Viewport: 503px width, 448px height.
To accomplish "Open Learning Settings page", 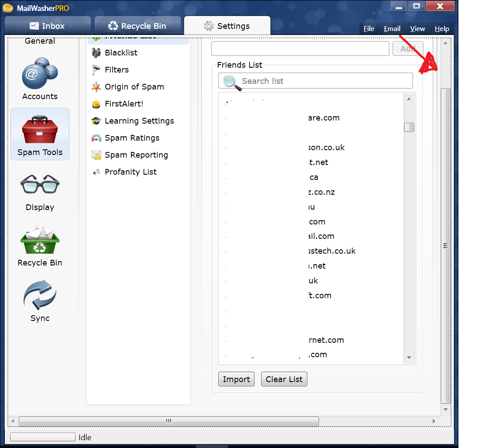I will click(x=140, y=121).
